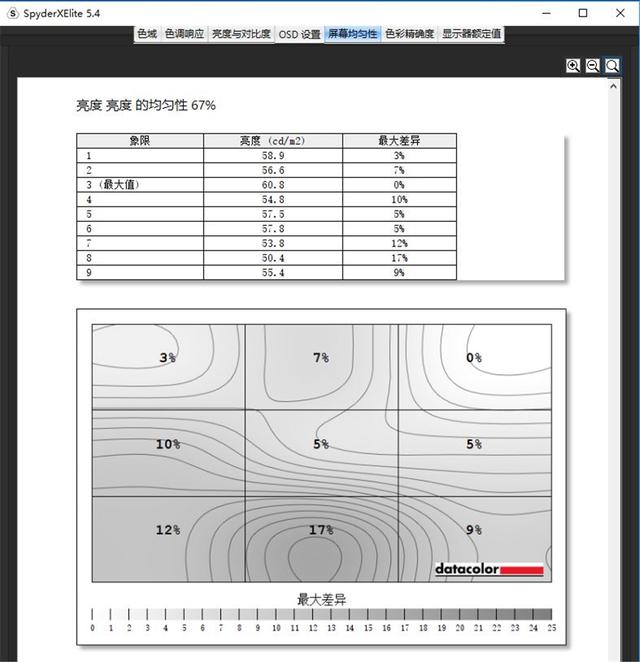Click the 3% quadrant in the contour map
The width and height of the screenshot is (640, 662).
168,367
